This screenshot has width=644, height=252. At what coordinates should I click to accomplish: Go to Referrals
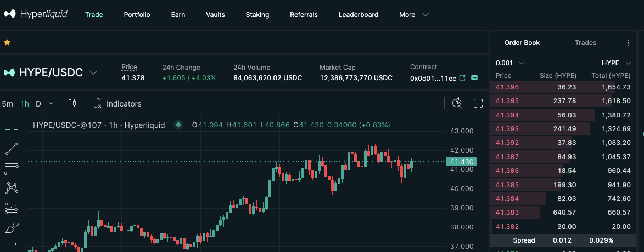304,14
